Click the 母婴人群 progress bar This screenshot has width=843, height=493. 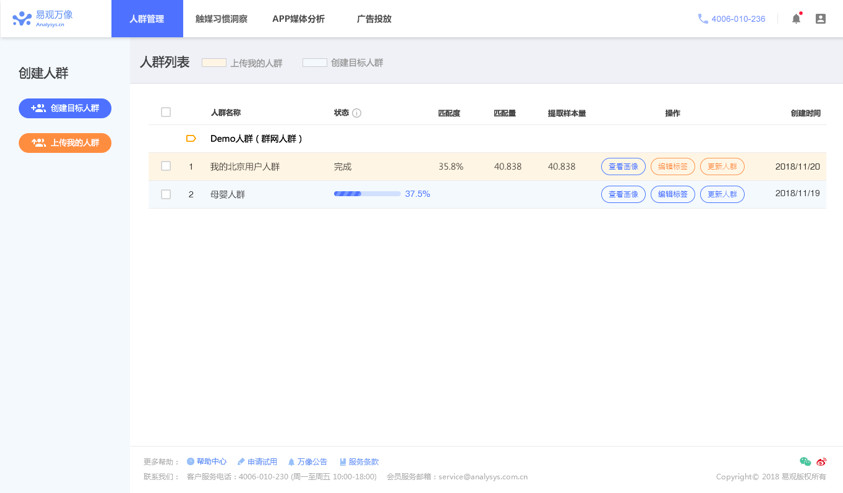pos(367,194)
